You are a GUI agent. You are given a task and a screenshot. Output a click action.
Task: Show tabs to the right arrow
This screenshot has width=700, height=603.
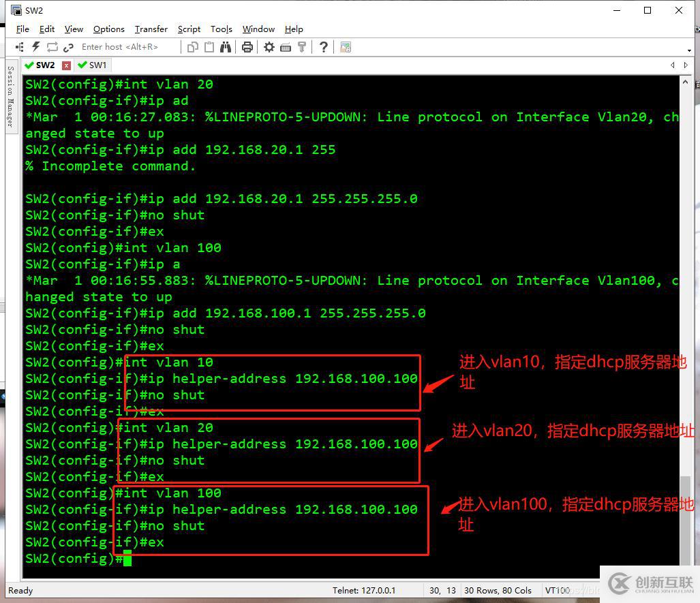tap(686, 65)
